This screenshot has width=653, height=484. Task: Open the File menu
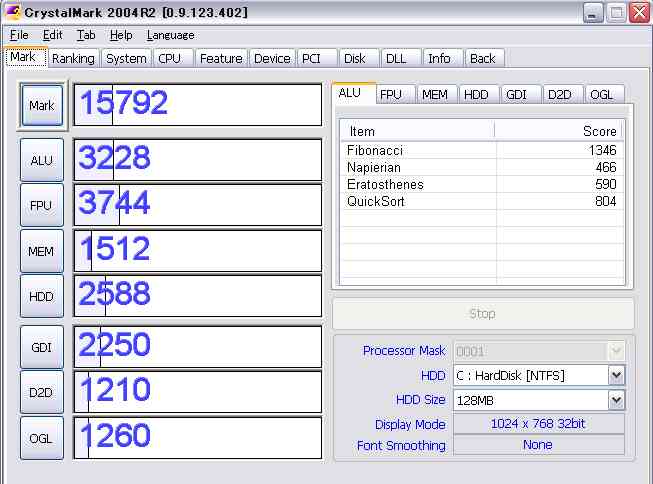pyautogui.click(x=19, y=35)
